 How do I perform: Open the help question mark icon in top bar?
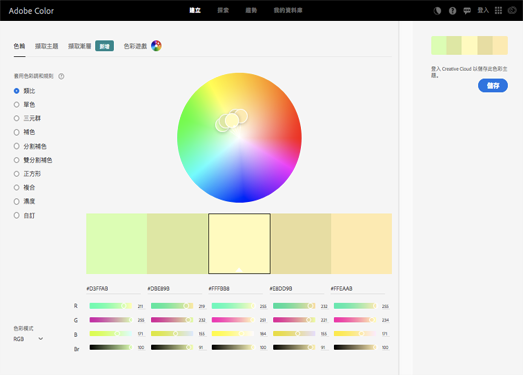pos(452,11)
